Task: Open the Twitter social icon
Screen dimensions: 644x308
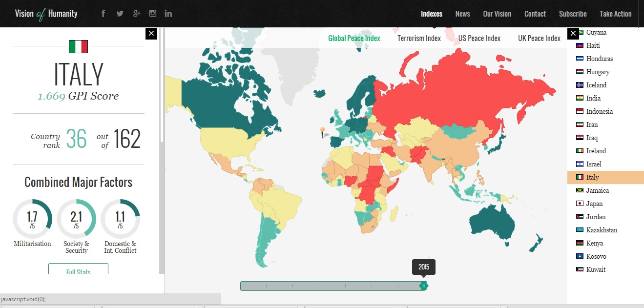Action: coord(120,13)
